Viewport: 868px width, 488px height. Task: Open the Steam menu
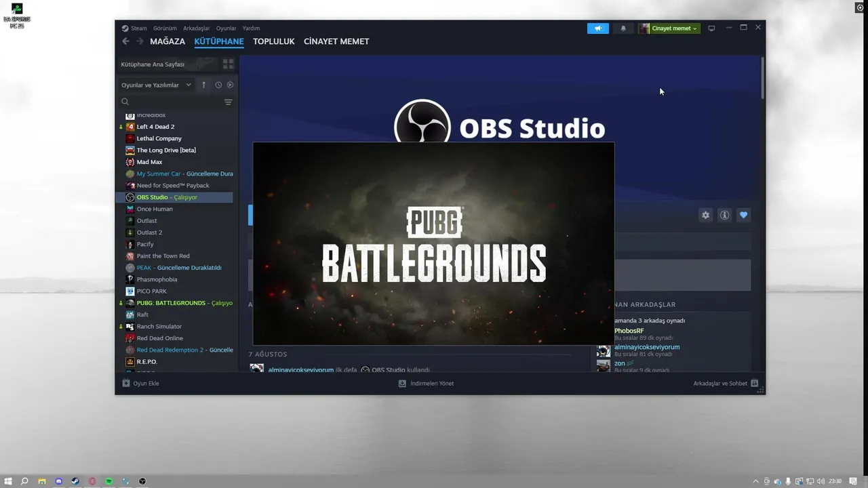pos(134,28)
